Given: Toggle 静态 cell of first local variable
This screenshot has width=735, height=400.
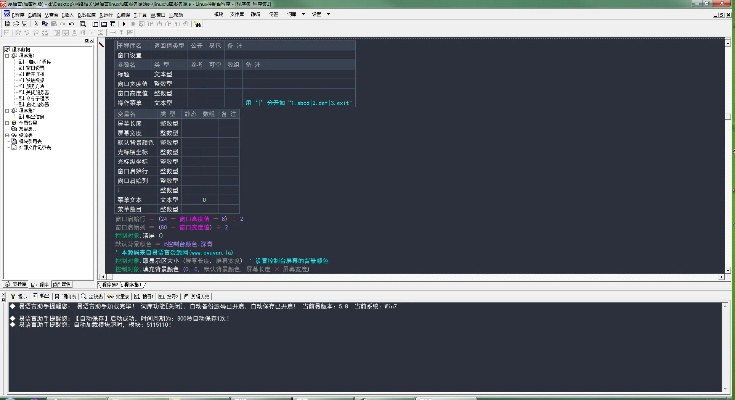Looking at the screenshot, I should [x=189, y=123].
